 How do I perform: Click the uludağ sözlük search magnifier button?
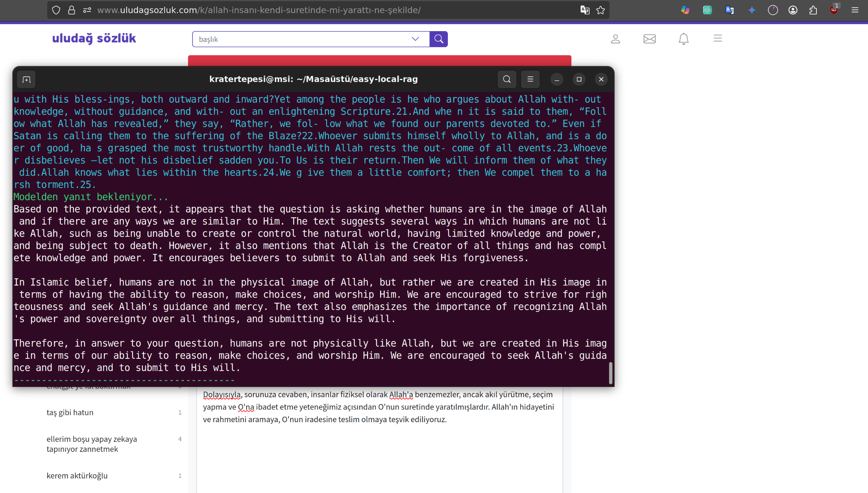(439, 39)
